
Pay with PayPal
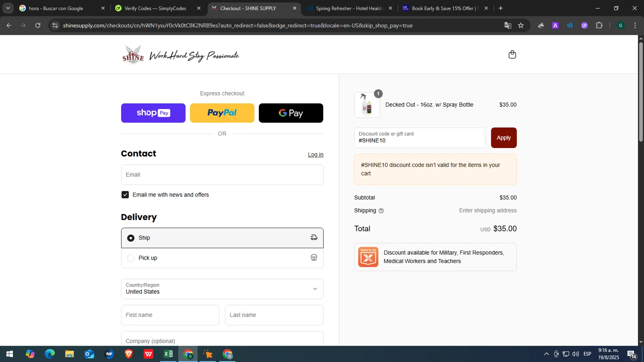[222, 113]
